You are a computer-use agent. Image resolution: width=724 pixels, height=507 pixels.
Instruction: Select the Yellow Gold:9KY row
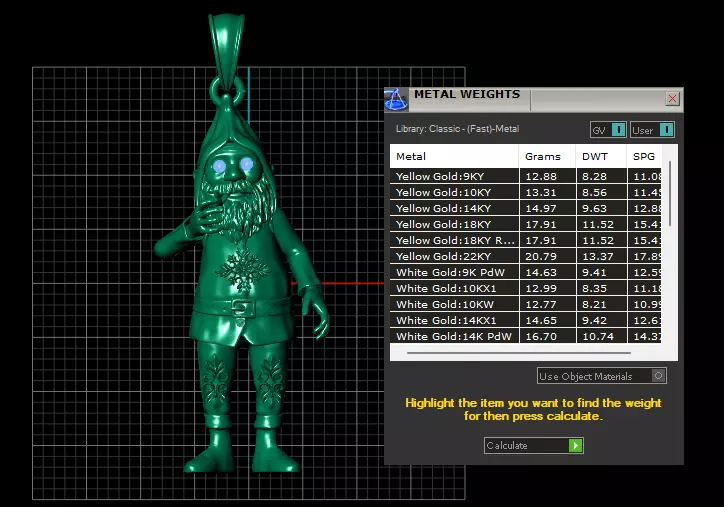tap(525, 176)
